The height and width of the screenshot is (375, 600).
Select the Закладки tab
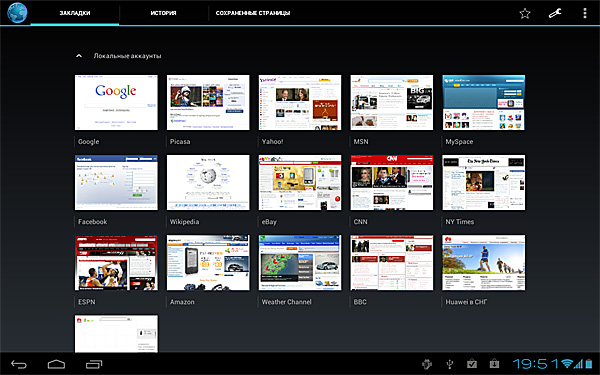click(75, 13)
